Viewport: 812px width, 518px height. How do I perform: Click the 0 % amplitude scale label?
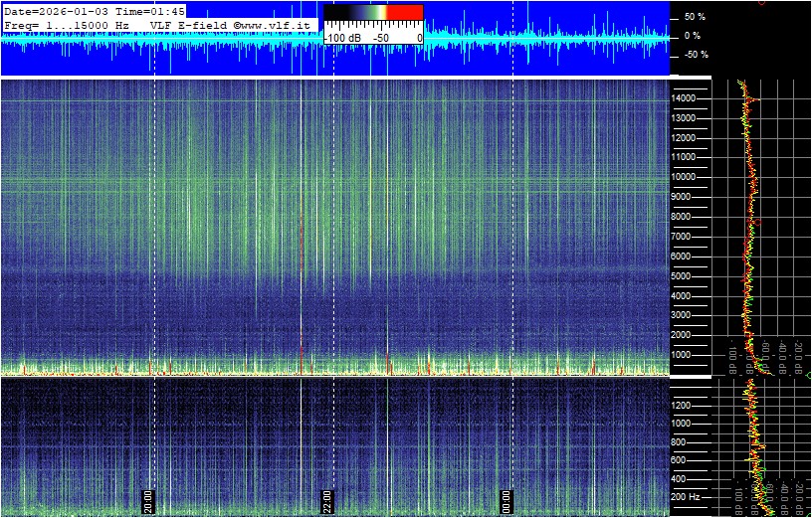694,36
